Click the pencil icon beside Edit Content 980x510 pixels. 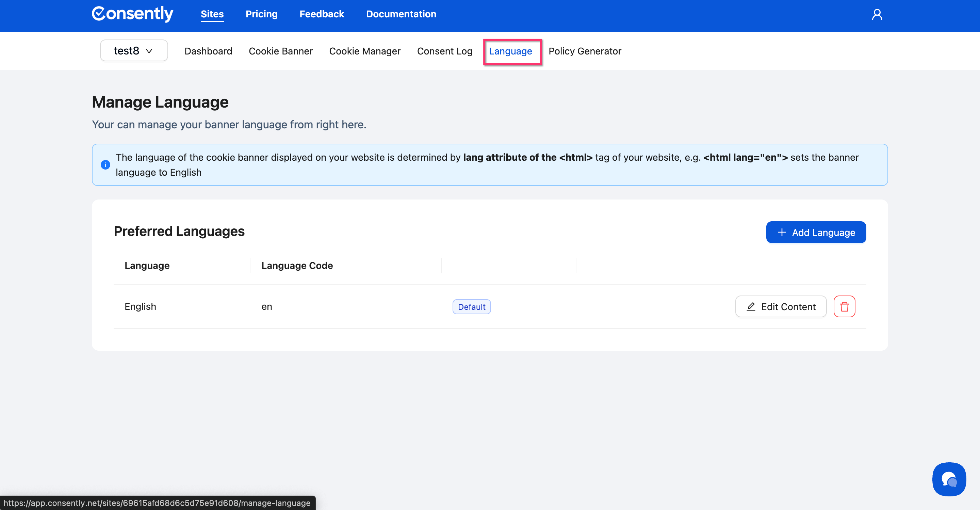751,306
